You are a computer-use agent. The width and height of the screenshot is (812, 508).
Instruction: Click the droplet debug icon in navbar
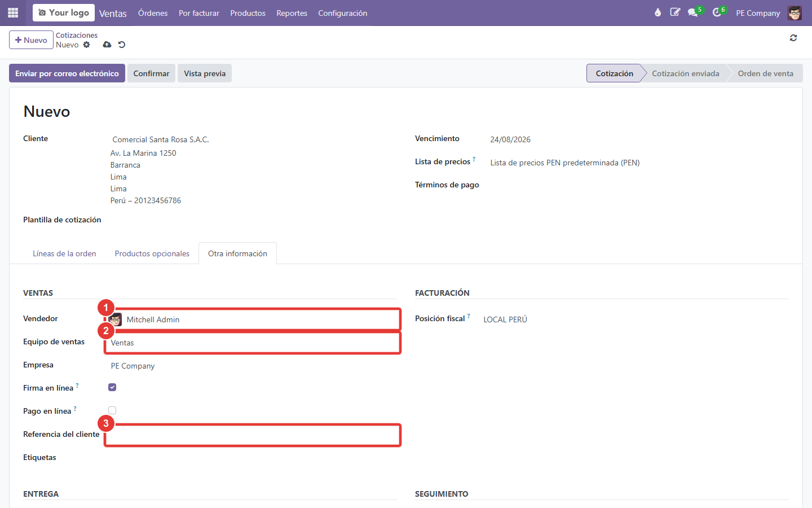(657, 12)
